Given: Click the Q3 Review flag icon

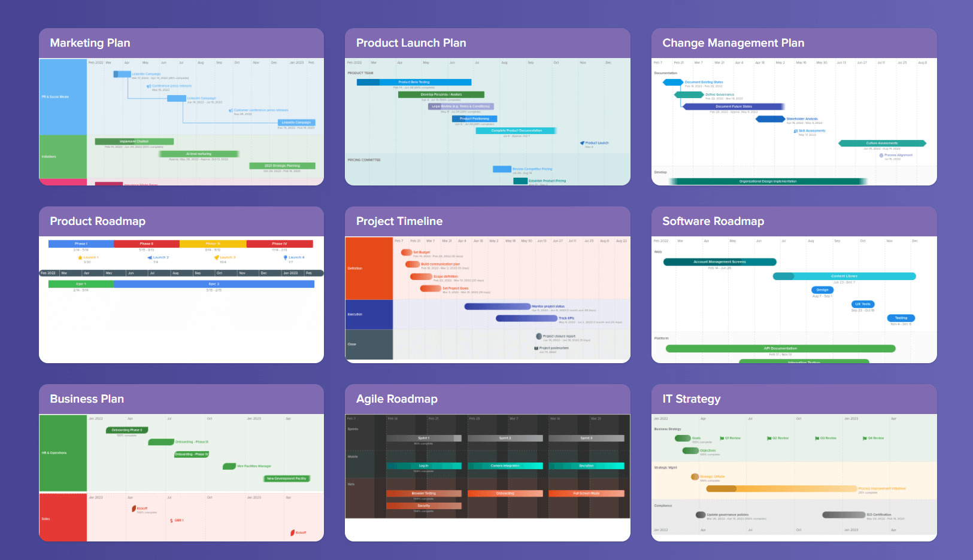Looking at the screenshot, I should pyautogui.click(x=817, y=438).
